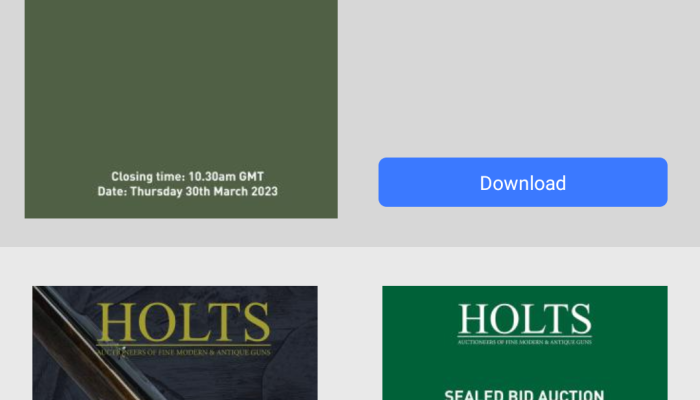The width and height of the screenshot is (700, 400).
Task: Open the dark Holts catalogue cover with gun barrel
Action: point(175,343)
